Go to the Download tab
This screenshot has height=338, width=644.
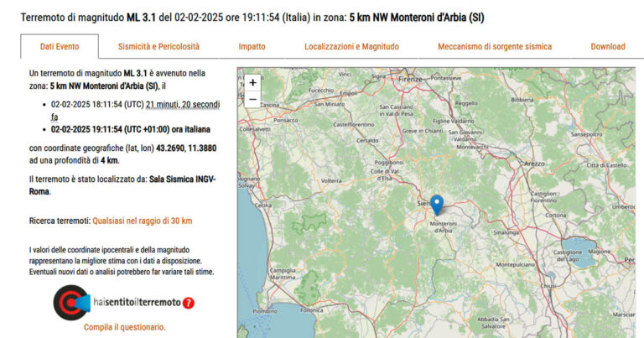coord(607,47)
